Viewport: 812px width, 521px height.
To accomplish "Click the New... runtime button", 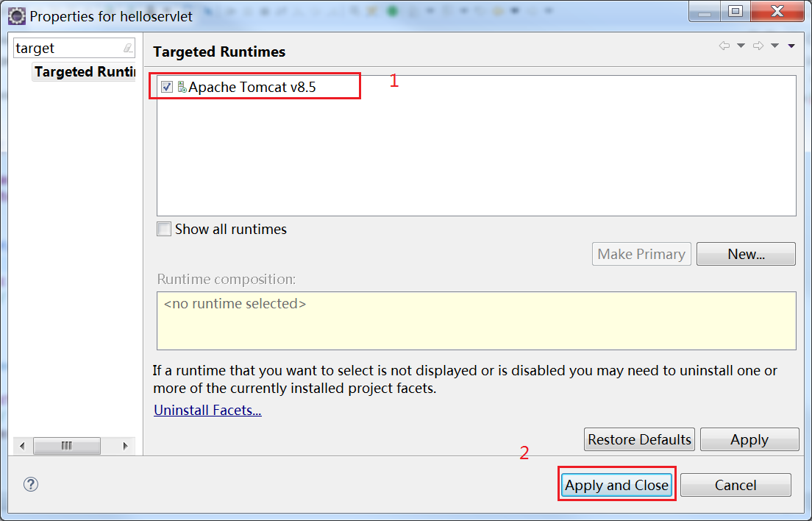I will (747, 254).
